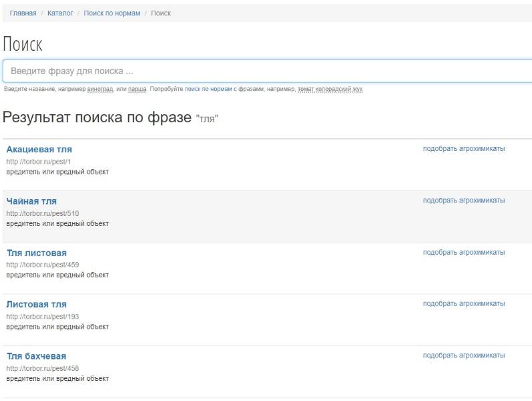The height and width of the screenshot is (401, 532).
Task: Click URL text http://torbor.ru/pest/1
Action: (39, 162)
